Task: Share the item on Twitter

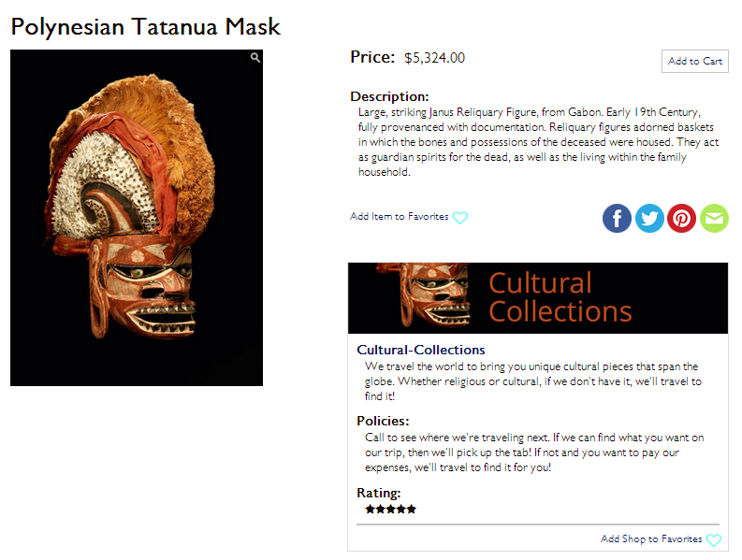Action: tap(649, 218)
